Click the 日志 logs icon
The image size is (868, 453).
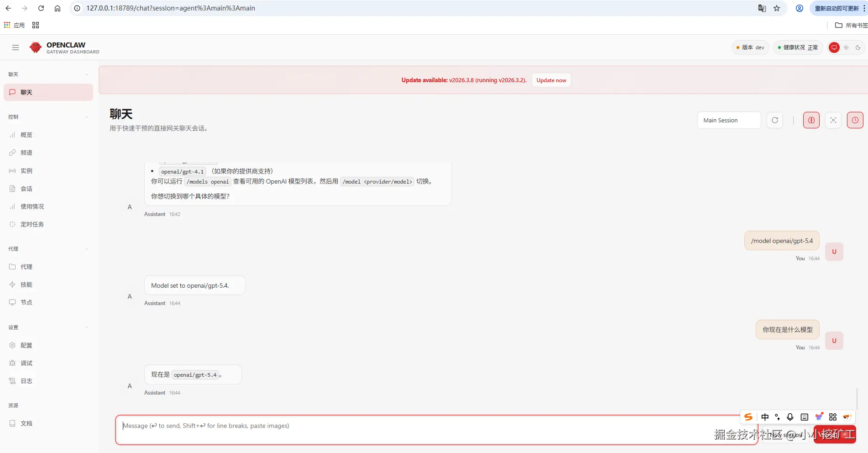point(12,381)
